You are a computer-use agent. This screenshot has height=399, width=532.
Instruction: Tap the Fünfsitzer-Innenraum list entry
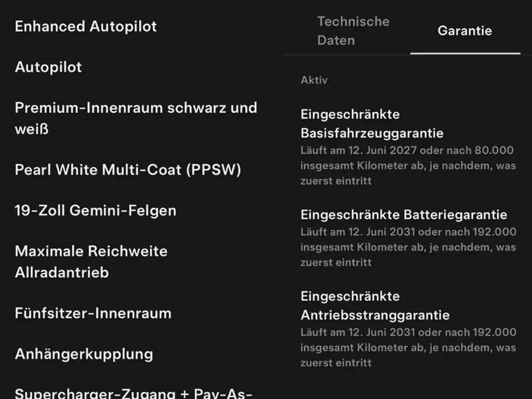pyautogui.click(x=94, y=313)
